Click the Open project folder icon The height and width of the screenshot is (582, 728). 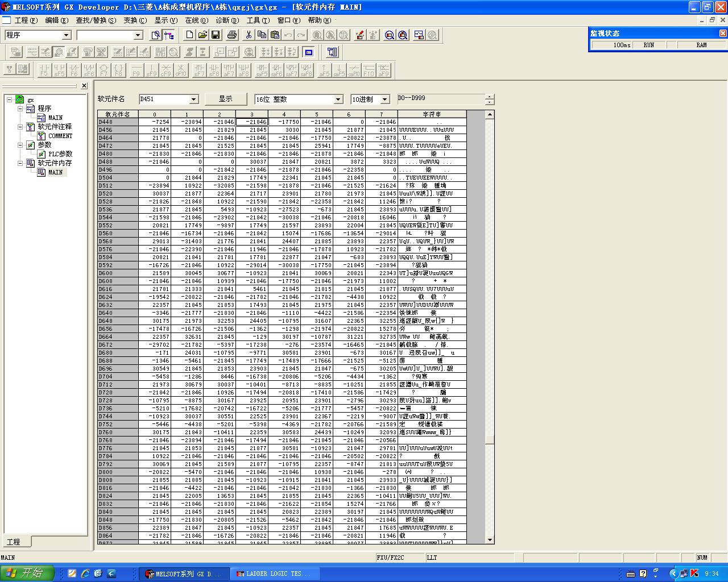pyautogui.click(x=202, y=35)
